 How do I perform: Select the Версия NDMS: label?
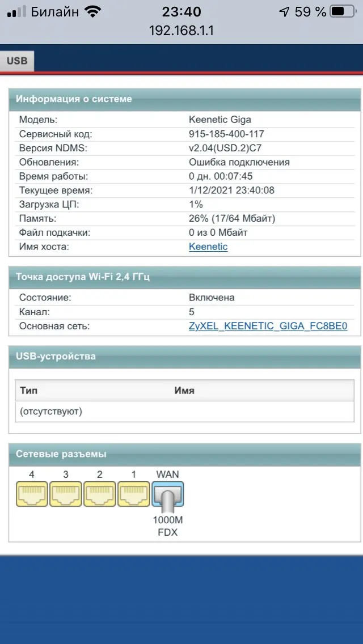[53, 148]
